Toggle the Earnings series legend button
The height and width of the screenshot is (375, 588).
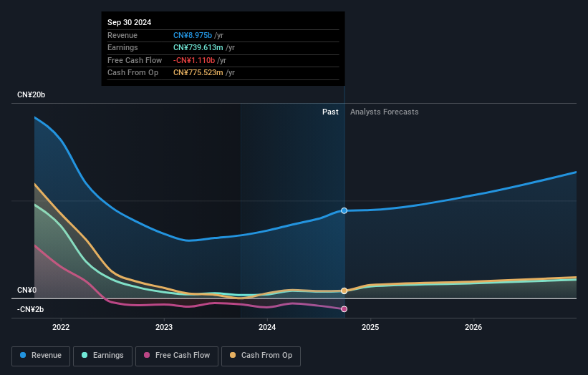coord(102,356)
